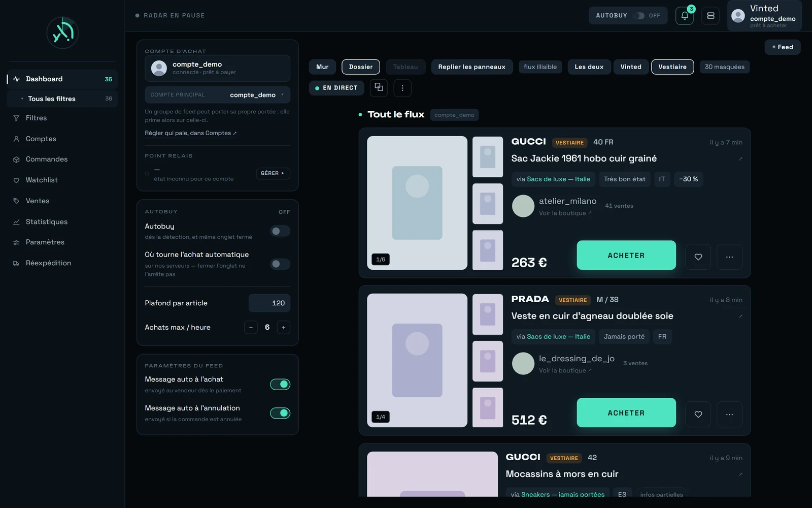812x508 pixels.
Task: Click the le_dressing_de_jo seller avatar
Action: tap(523, 364)
